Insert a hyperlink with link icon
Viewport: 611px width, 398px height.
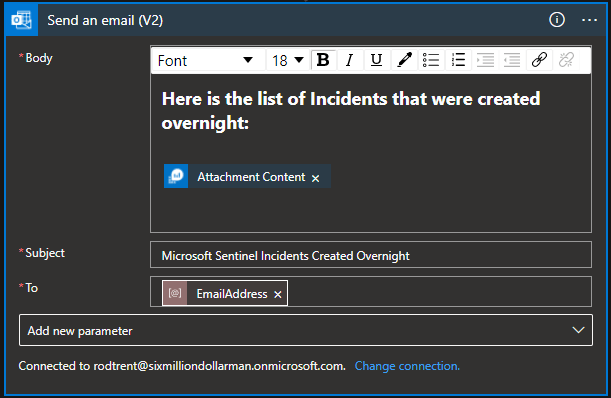coord(539,60)
